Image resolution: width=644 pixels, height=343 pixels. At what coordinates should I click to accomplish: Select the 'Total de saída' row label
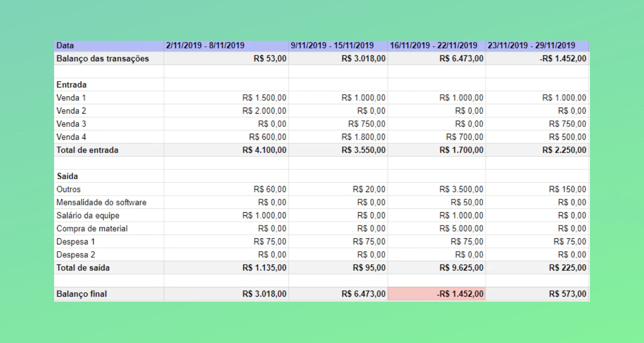pyautogui.click(x=109, y=268)
